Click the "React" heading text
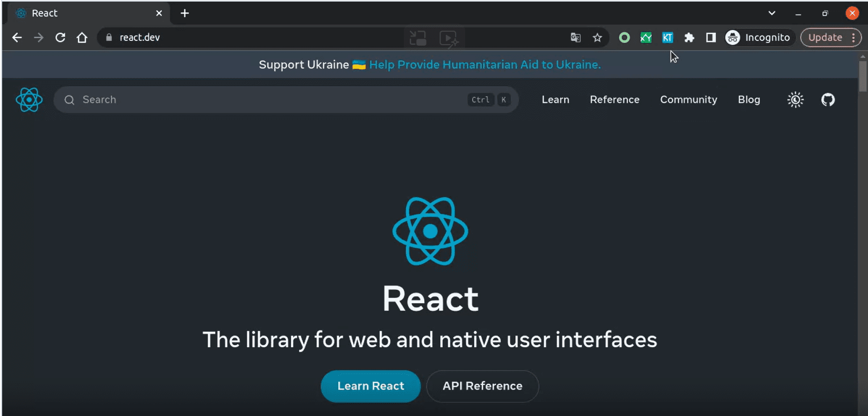Screen dimensions: 868x416 [x=430, y=299]
